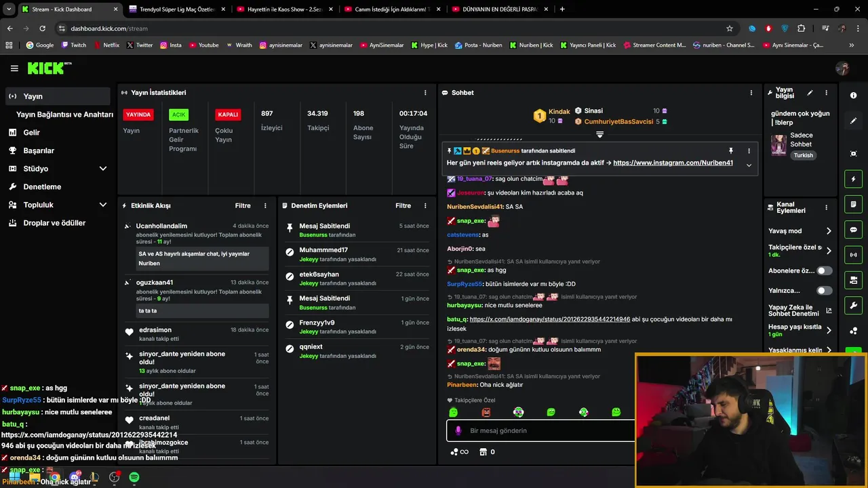Open the Filtre dropdown in Etkinlik Akışı
The width and height of the screenshot is (868, 488).
tap(243, 205)
